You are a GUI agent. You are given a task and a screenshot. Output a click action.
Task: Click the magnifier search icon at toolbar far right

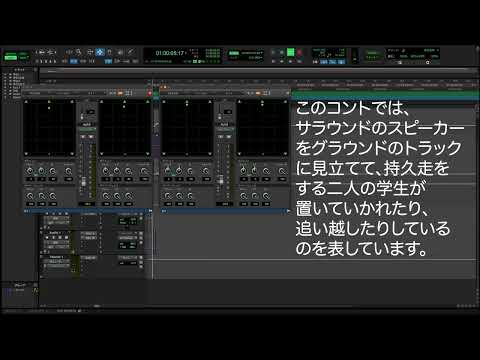click(x=428, y=62)
